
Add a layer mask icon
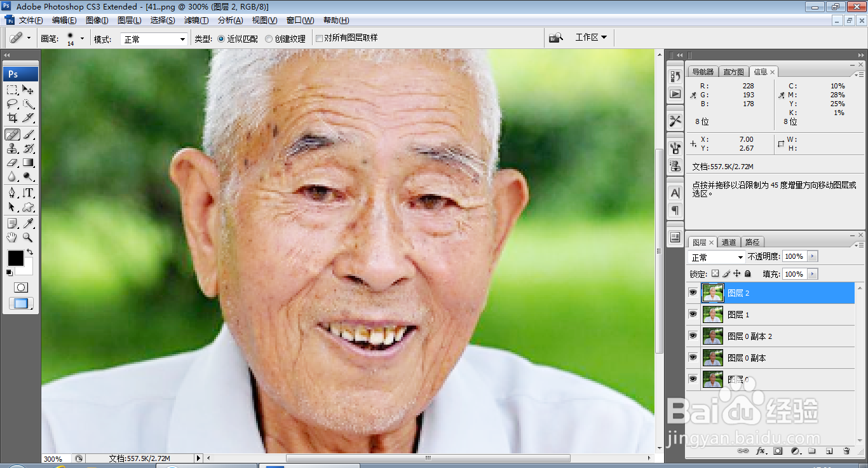778,451
